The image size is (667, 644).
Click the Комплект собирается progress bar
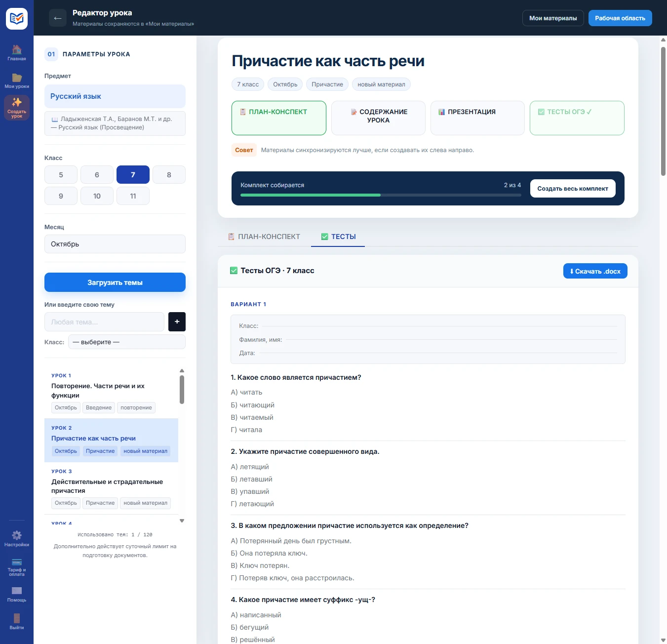tap(381, 195)
